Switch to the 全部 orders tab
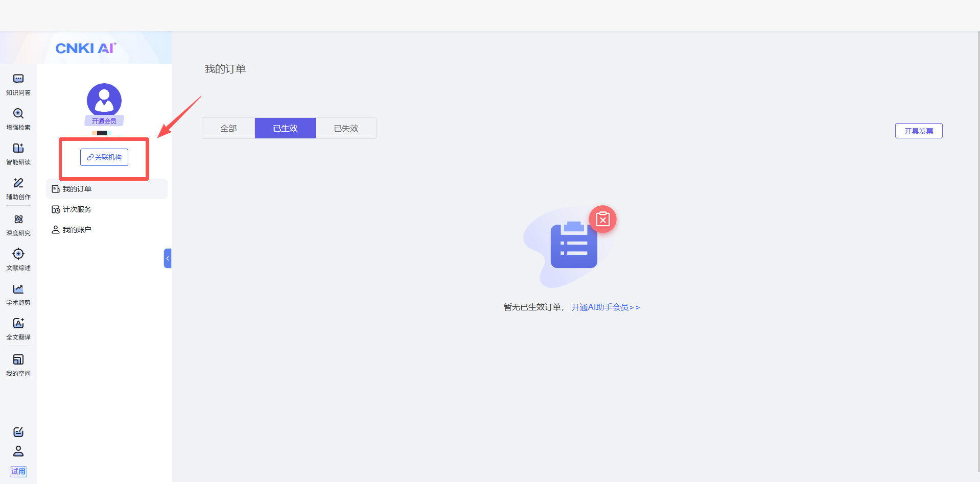The width and height of the screenshot is (980, 484). click(228, 128)
